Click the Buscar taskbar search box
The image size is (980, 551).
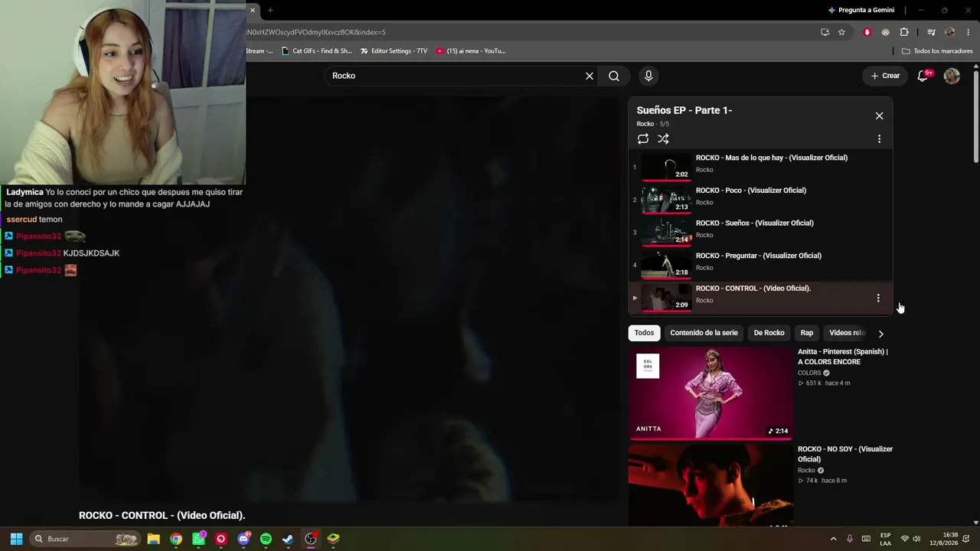click(x=86, y=539)
